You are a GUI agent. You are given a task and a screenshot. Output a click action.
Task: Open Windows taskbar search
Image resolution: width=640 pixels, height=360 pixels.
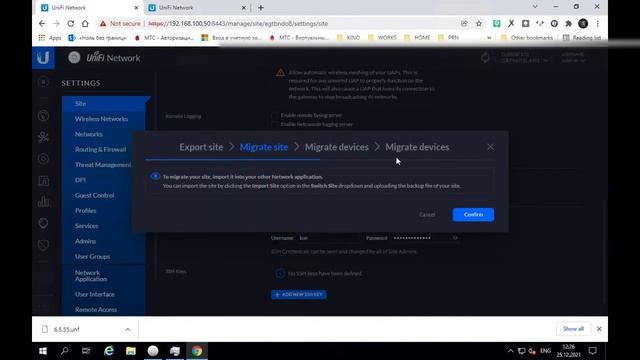(x=64, y=351)
